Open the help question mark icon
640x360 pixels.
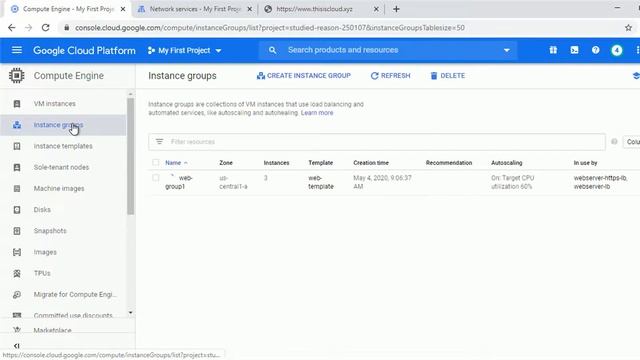click(596, 50)
